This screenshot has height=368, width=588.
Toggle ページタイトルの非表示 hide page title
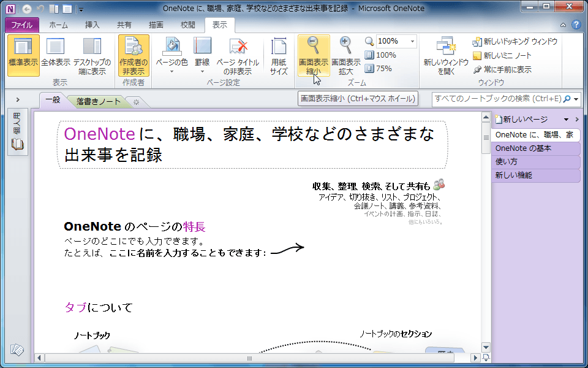pyautogui.click(x=238, y=55)
